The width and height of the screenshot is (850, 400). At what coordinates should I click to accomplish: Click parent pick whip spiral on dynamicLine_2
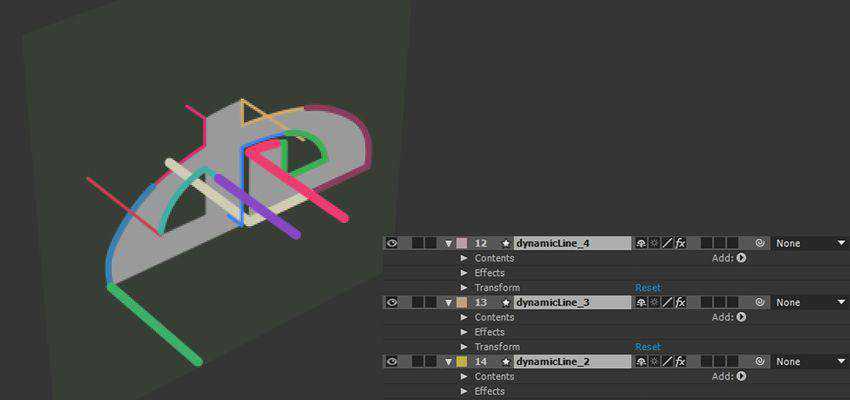(x=760, y=361)
